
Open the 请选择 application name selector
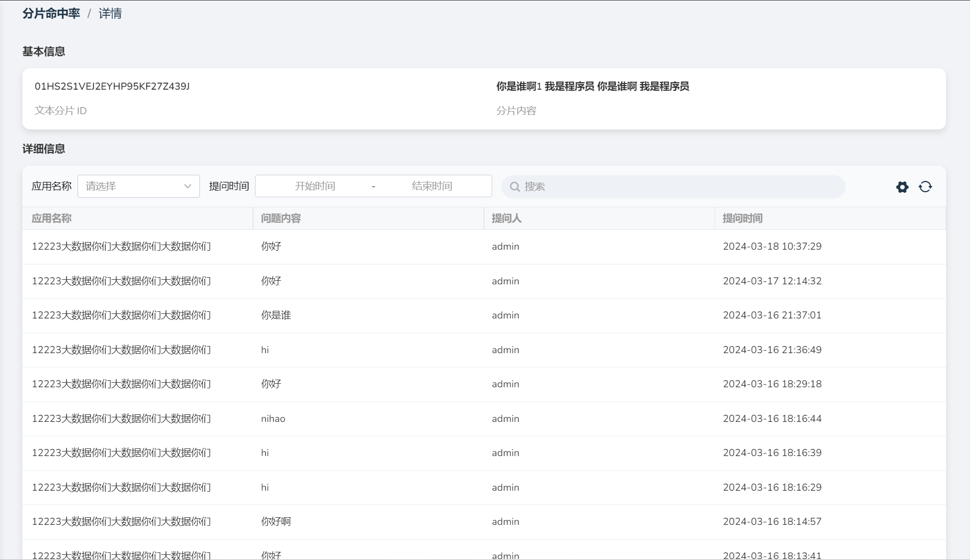click(133, 186)
